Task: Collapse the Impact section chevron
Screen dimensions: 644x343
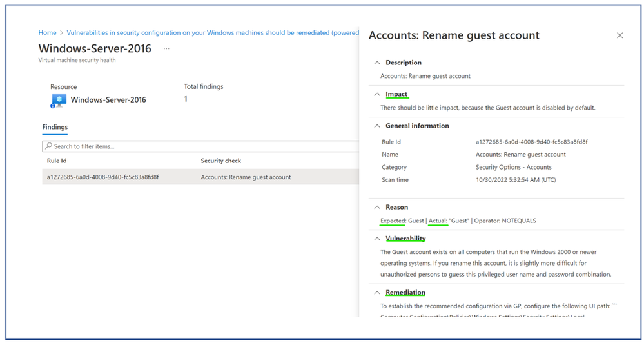Action: 377,95
